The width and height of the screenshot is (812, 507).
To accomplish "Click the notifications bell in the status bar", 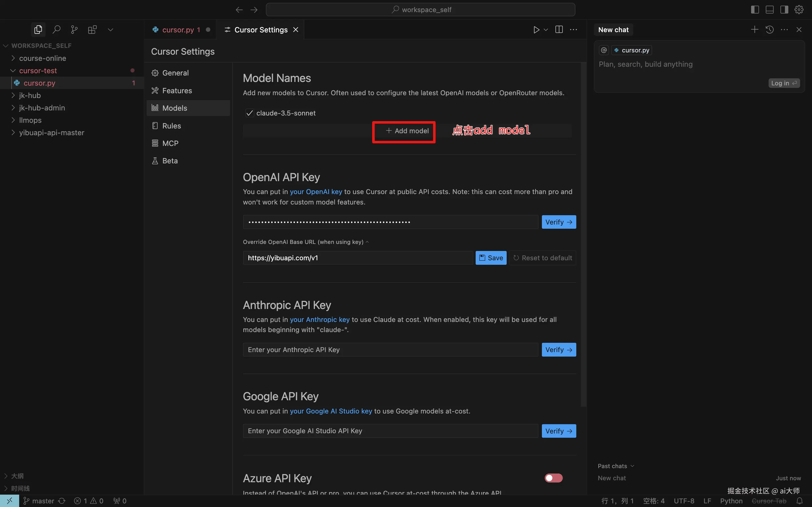I will click(800, 501).
